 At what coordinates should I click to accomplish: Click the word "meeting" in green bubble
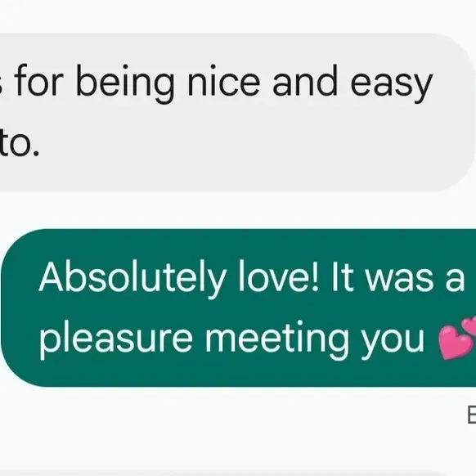[277, 339]
